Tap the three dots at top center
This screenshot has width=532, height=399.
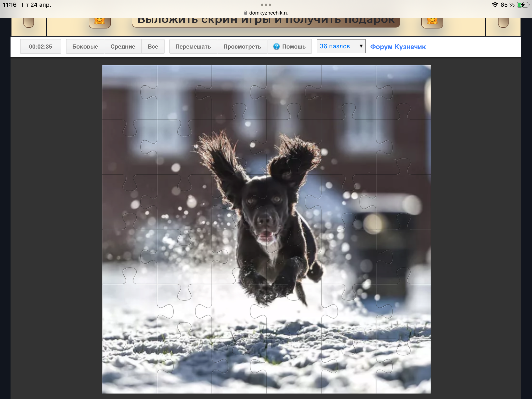point(266,5)
